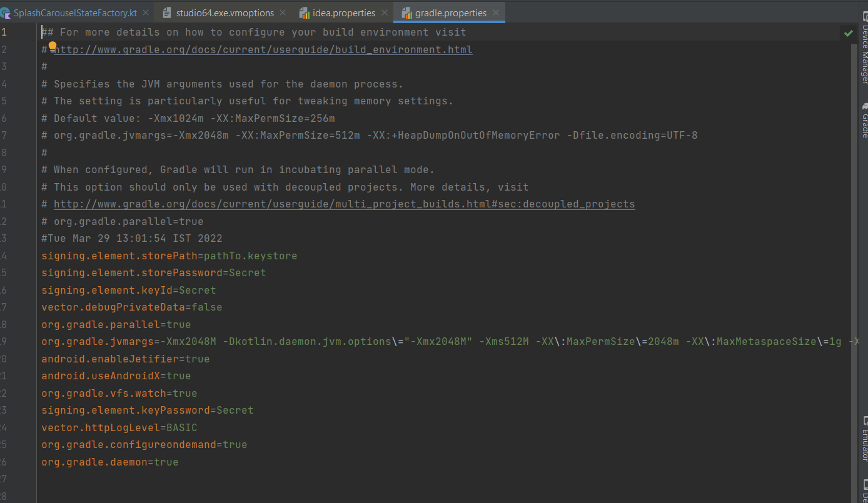The height and width of the screenshot is (503, 868).
Task: Click the signing.element.storePassword=Secret line
Action: (153, 272)
